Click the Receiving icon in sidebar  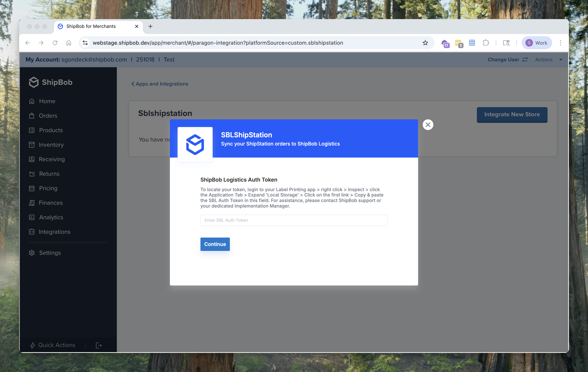tap(32, 159)
